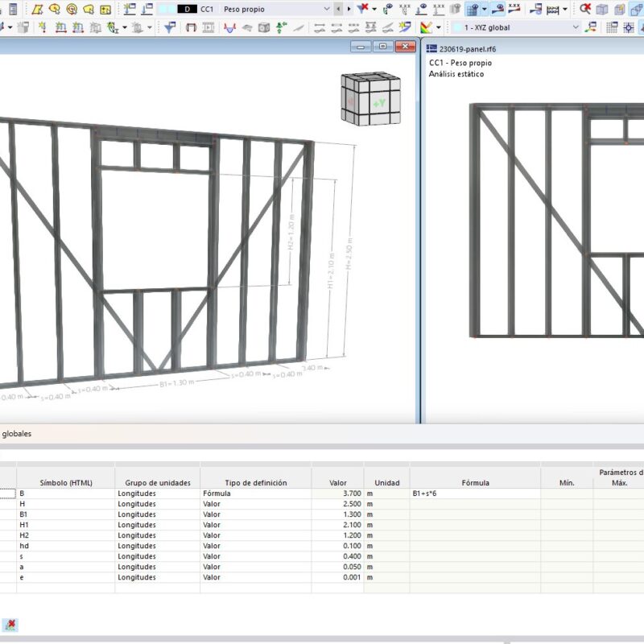Click the 230619-panel.rf6 window title

pos(468,49)
